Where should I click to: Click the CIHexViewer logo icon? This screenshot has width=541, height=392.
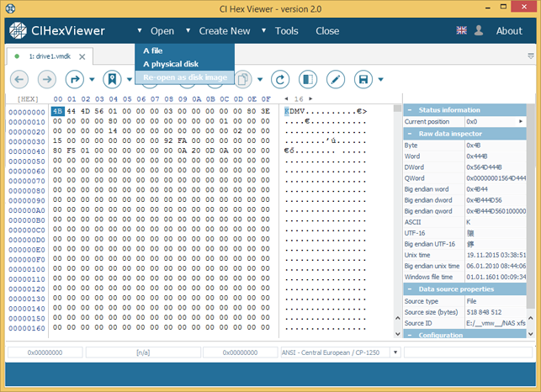tap(18, 31)
